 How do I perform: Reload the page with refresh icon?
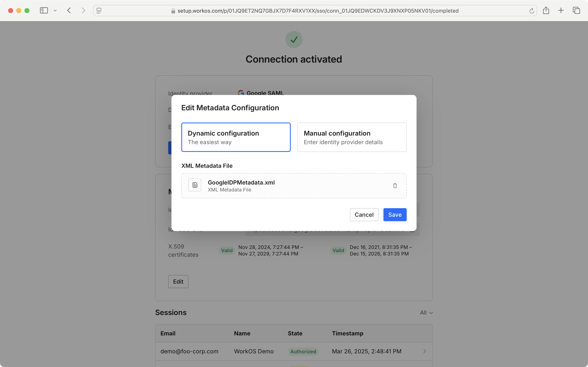531,11
